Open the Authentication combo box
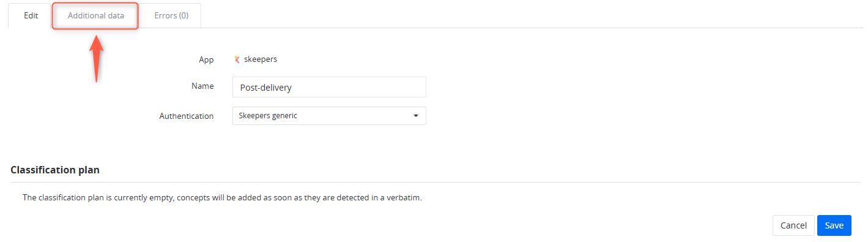Viewport: 868px width, 242px height. pyautogui.click(x=329, y=116)
